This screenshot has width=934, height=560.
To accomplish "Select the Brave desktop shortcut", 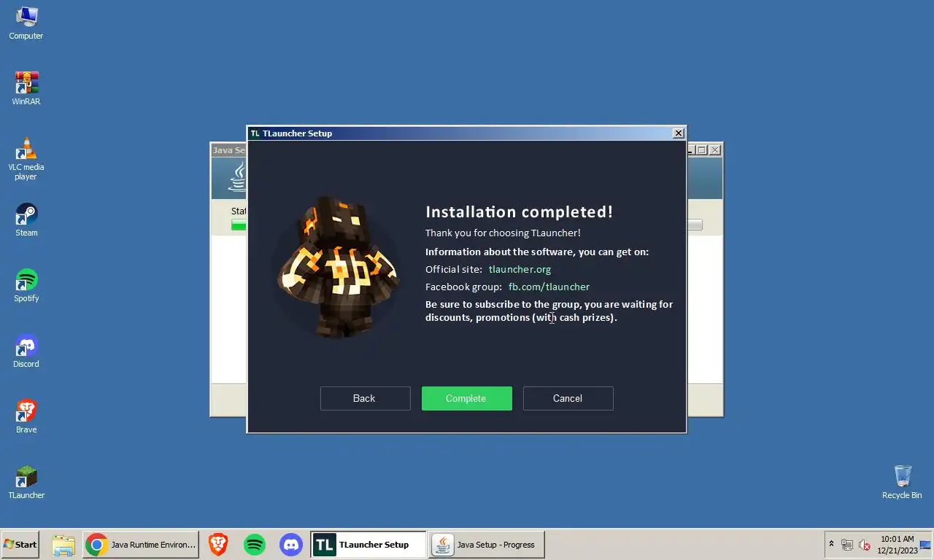I will point(26,416).
